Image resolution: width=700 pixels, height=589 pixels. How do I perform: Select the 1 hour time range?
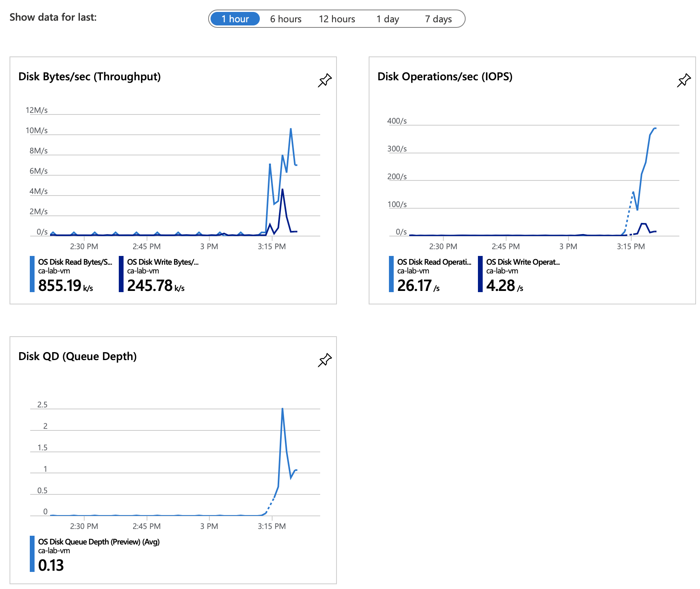click(235, 19)
